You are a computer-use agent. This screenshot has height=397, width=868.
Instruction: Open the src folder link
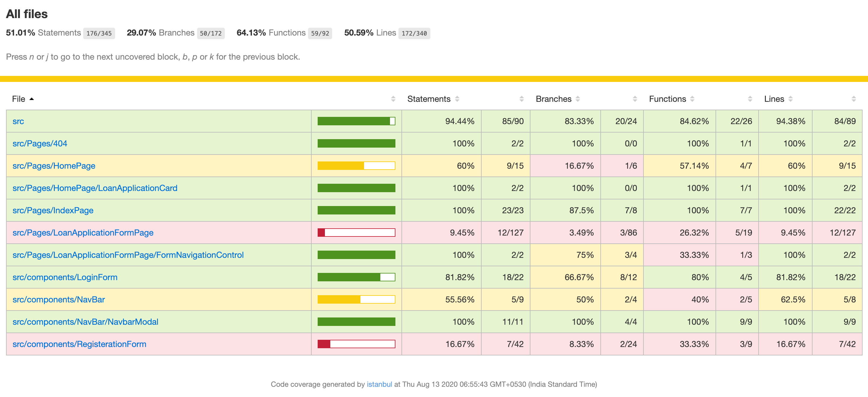point(18,121)
